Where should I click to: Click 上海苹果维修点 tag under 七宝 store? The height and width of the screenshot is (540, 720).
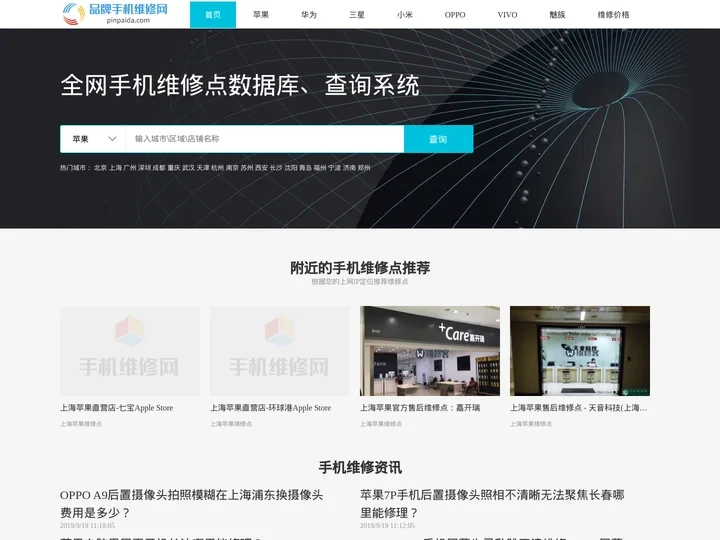click(x=81, y=424)
